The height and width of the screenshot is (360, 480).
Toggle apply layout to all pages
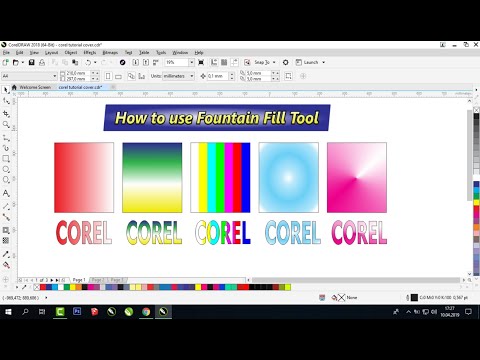[x=131, y=76]
